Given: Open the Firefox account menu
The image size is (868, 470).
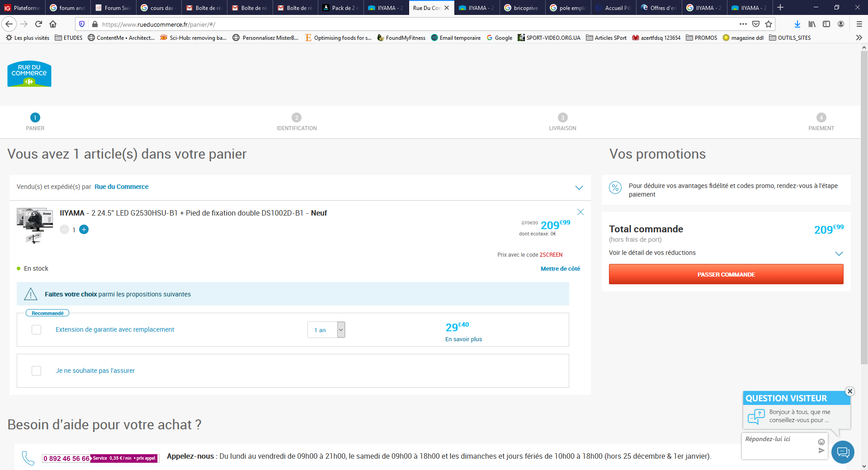Looking at the screenshot, I should tap(841, 24).
